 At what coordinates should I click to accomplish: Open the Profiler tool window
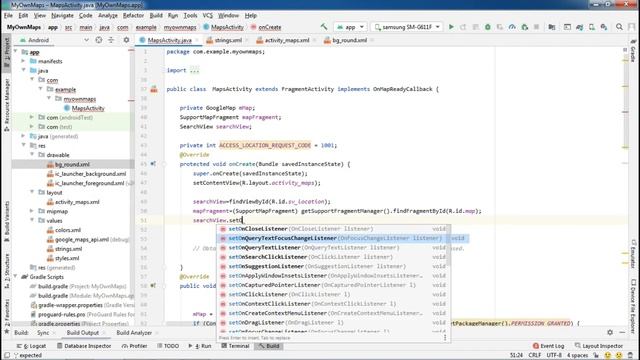pyautogui.click(x=134, y=346)
